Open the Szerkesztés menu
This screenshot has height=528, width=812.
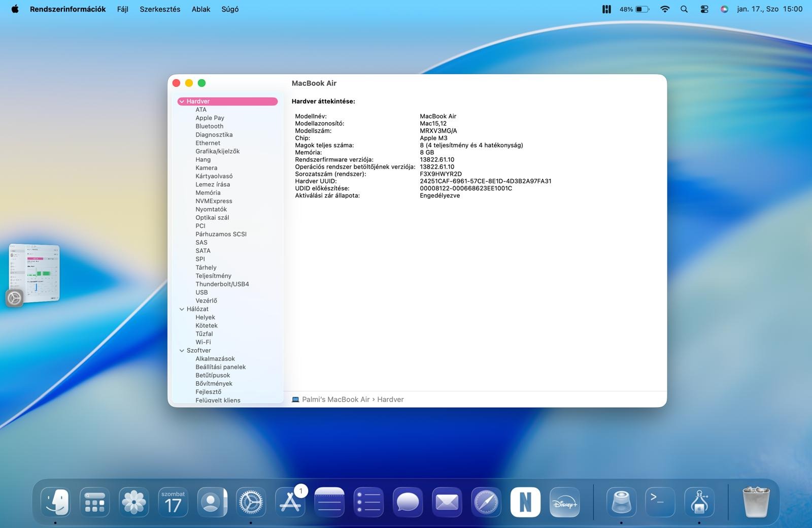(x=160, y=9)
